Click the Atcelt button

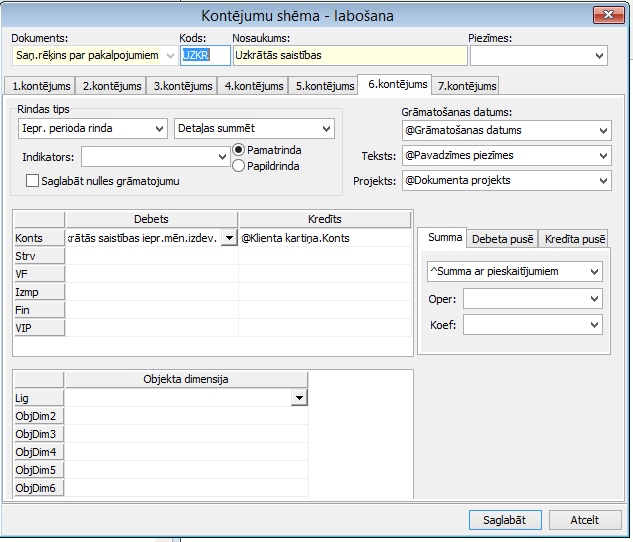coord(584,520)
